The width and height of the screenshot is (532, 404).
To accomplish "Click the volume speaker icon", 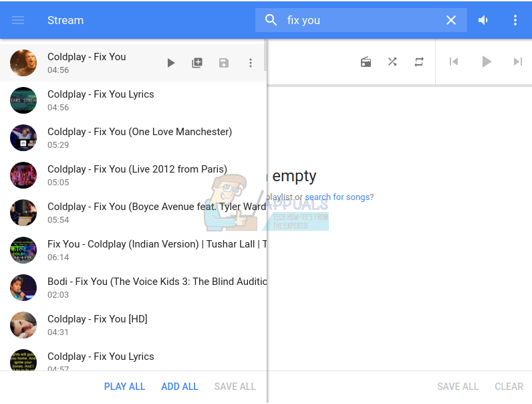I will coord(483,20).
